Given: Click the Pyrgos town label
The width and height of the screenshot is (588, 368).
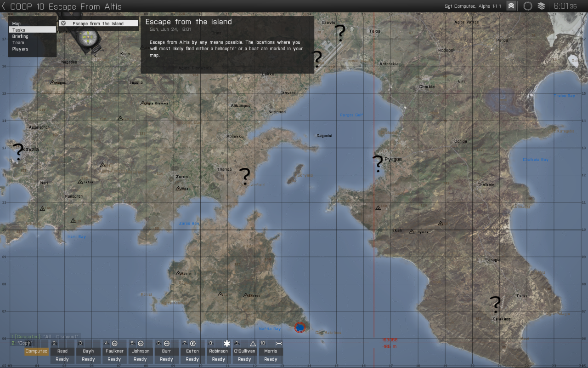Looking at the screenshot, I should [x=393, y=159].
